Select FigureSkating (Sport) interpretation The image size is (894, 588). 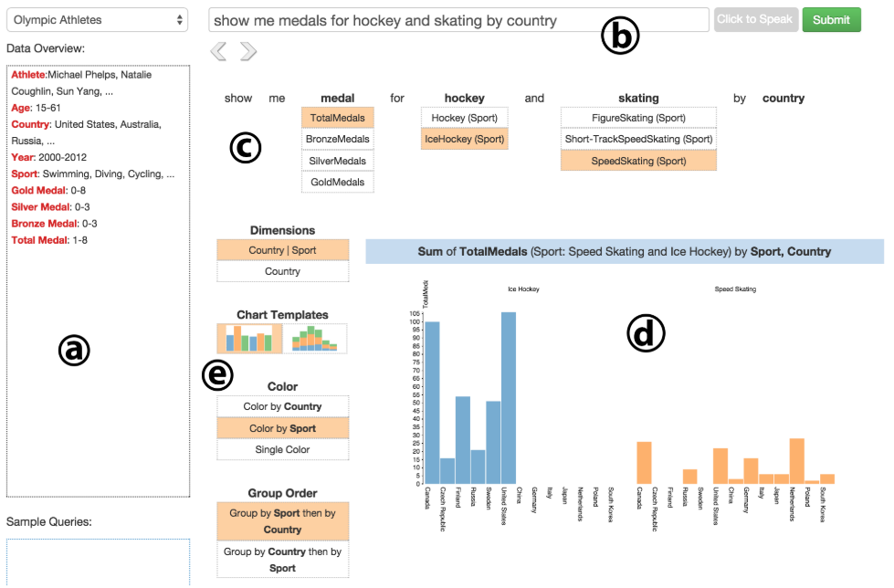638,118
